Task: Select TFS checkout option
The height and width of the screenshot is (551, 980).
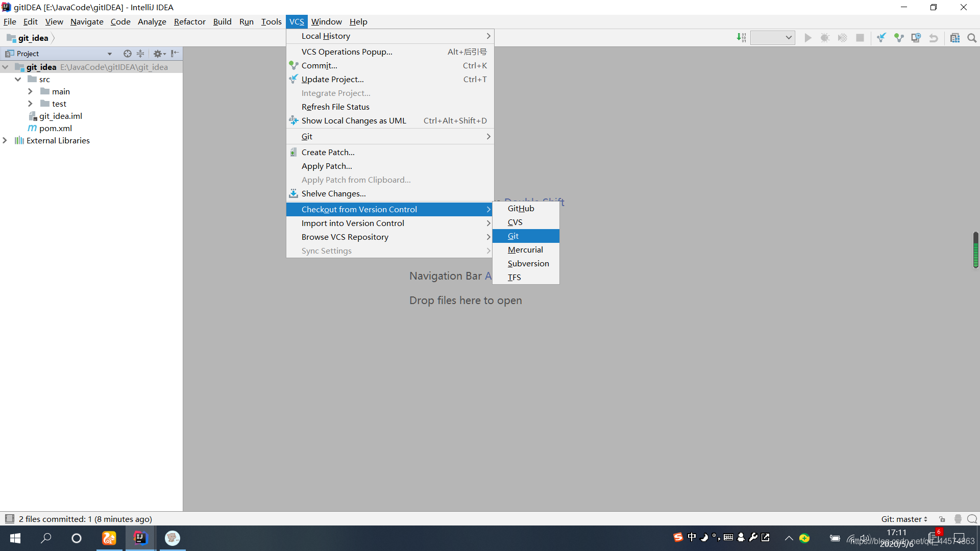Action: point(526,277)
